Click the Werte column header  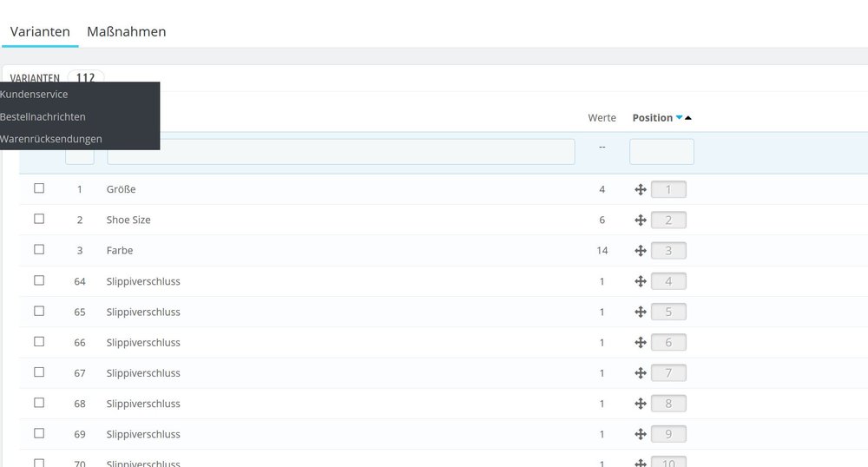click(602, 117)
